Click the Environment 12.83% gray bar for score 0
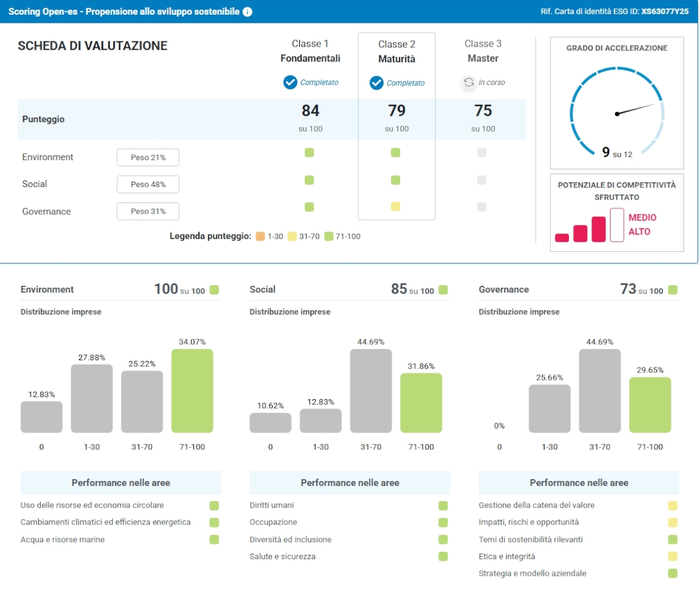This screenshot has height=593, width=700. (41, 417)
